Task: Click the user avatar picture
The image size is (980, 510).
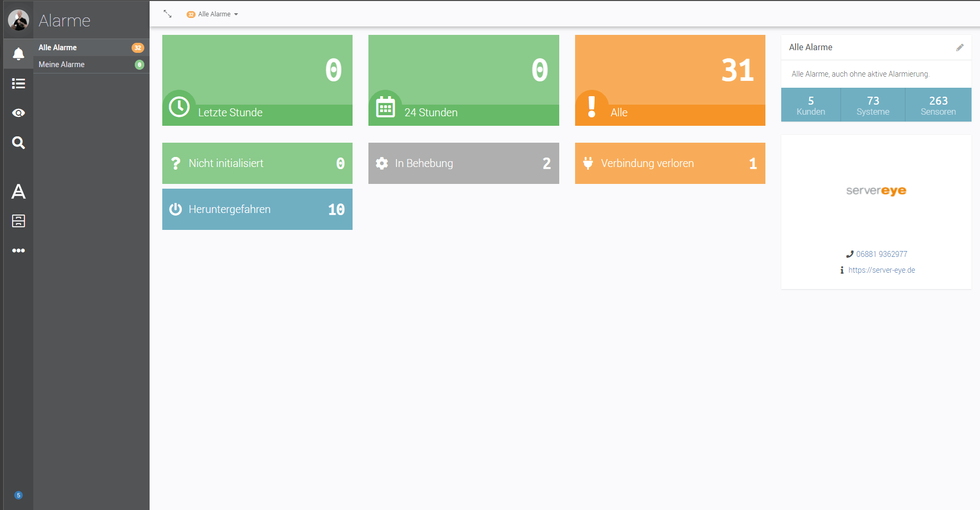Action: [19, 20]
